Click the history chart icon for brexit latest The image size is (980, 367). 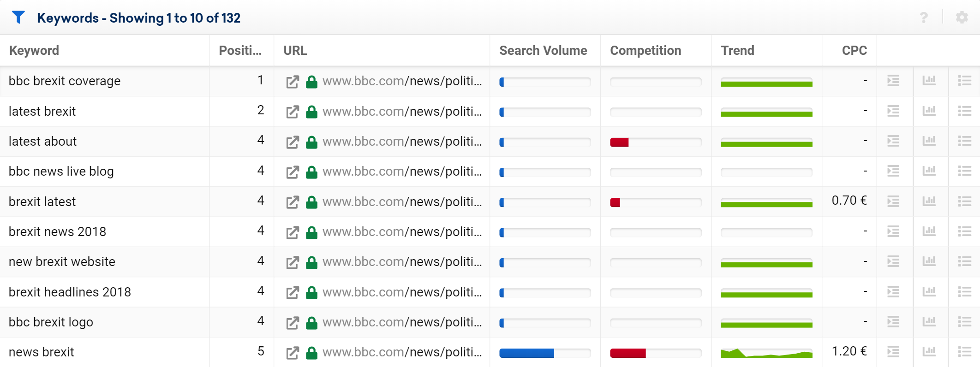pos(929,201)
